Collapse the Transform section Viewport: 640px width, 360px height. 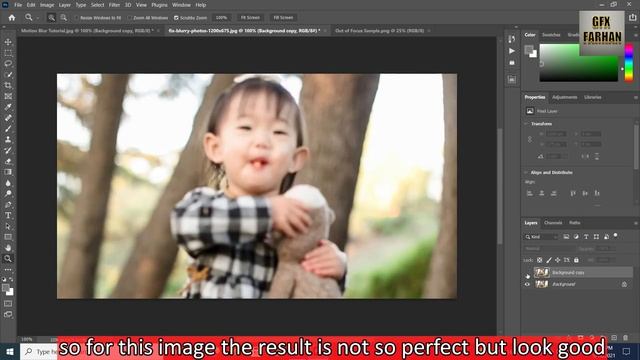[x=527, y=124]
